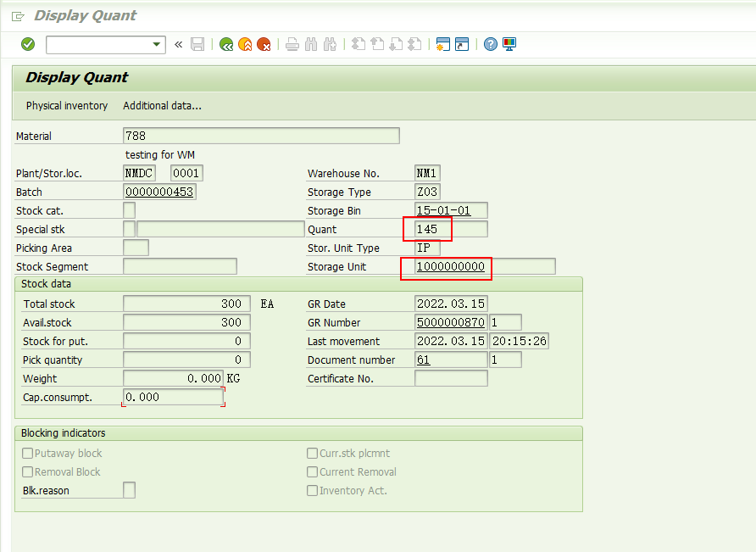Toggle the Inventory Act. checkbox

click(x=313, y=491)
